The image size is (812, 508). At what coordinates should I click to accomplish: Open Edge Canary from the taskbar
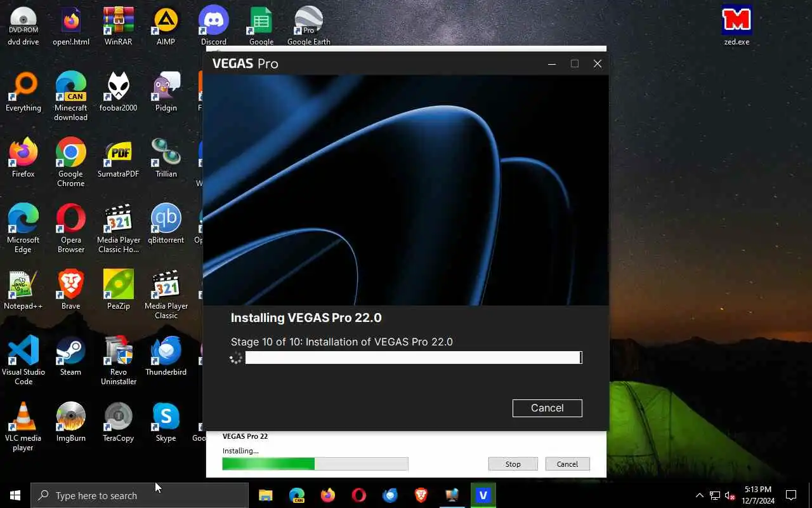coord(296,495)
